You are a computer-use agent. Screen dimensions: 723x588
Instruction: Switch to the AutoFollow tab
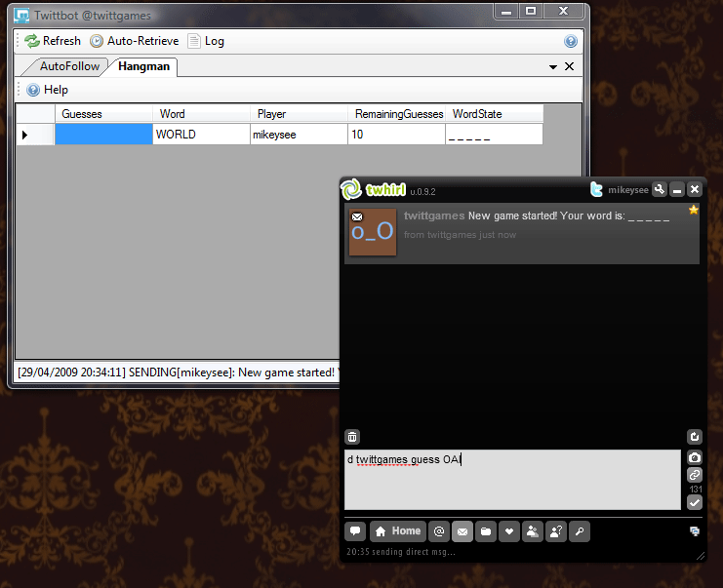(x=68, y=66)
